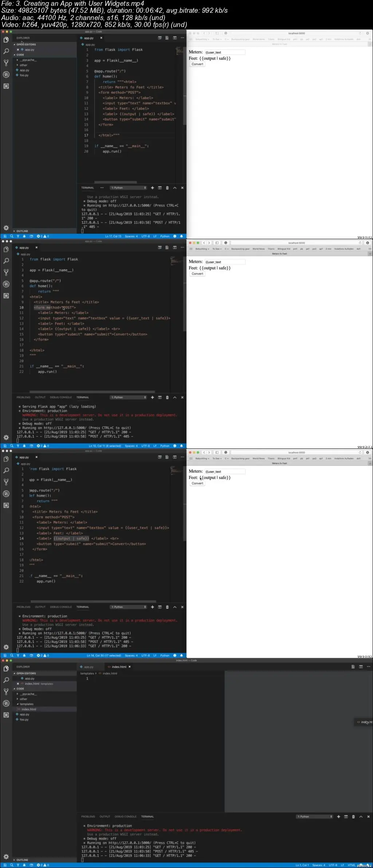373x868 pixels.
Task: Add new terminal in the index.html Code window
Action: 338,817
